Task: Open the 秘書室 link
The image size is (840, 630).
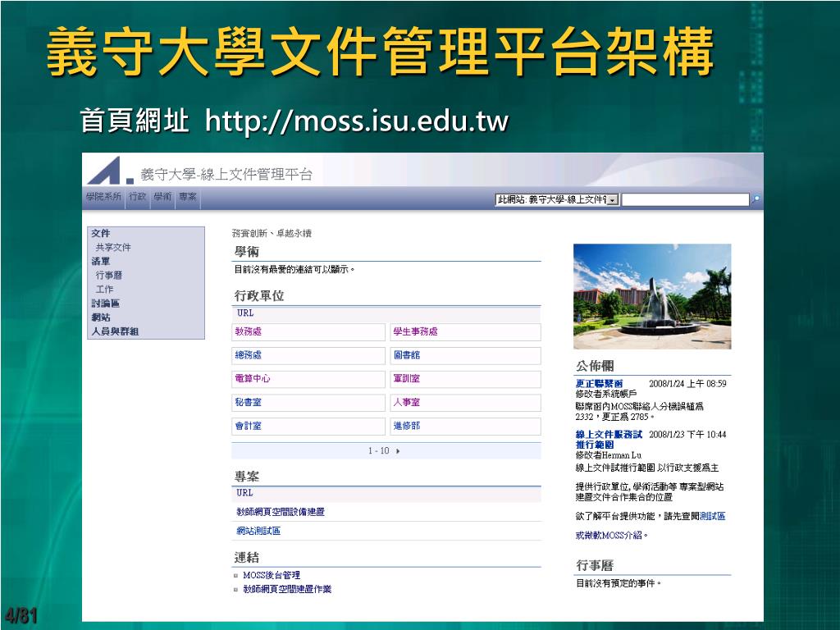Action: (x=248, y=402)
